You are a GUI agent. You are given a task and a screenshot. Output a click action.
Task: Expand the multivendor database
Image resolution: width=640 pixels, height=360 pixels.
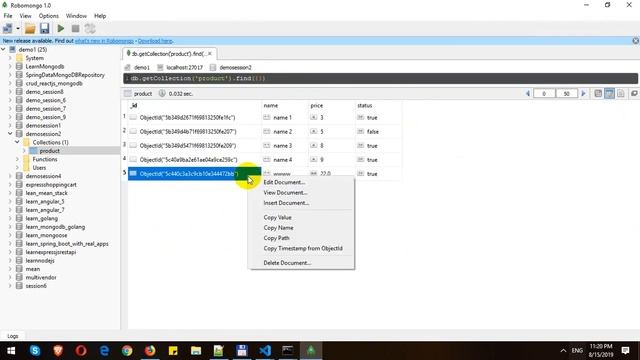10,278
